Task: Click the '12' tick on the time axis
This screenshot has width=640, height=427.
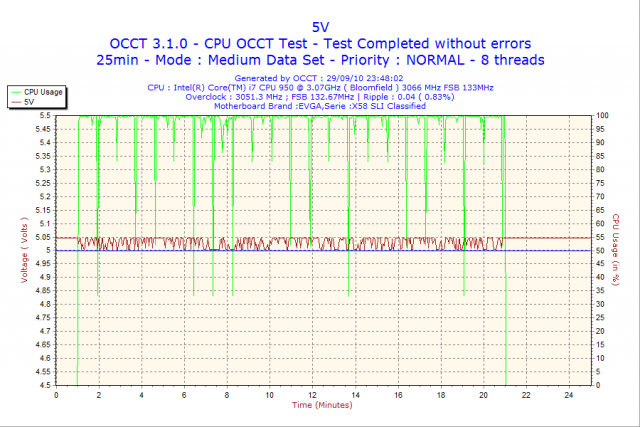Action: click(312, 395)
